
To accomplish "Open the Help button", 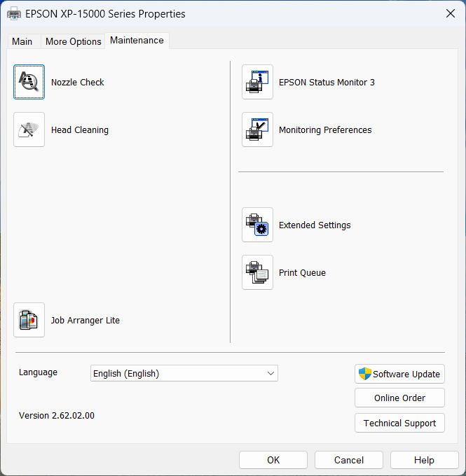I will (x=424, y=460).
